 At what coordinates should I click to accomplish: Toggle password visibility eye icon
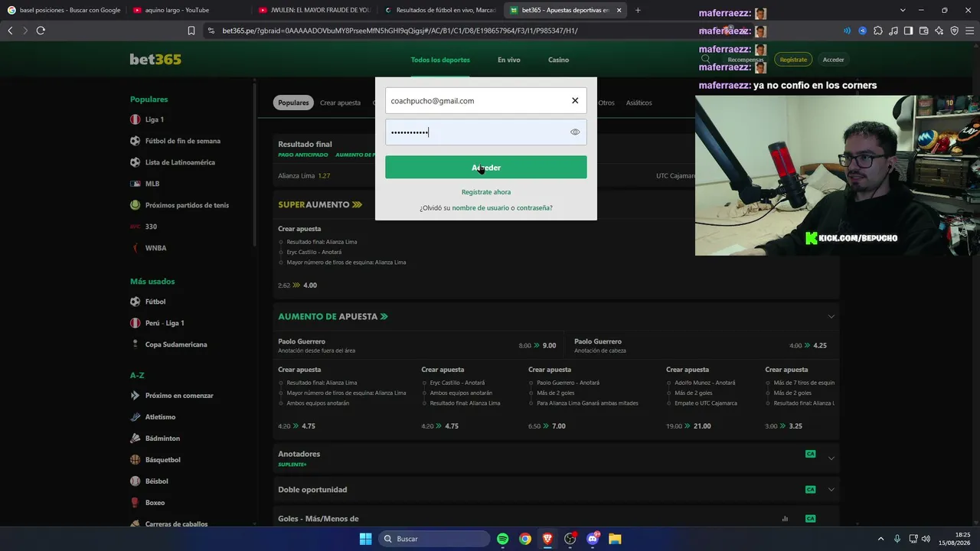coord(575,132)
